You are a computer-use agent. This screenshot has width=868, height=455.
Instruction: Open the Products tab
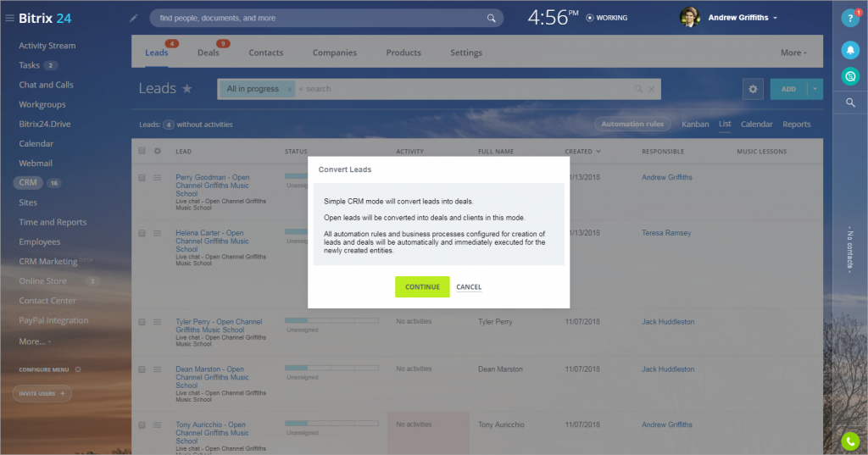[x=403, y=53]
